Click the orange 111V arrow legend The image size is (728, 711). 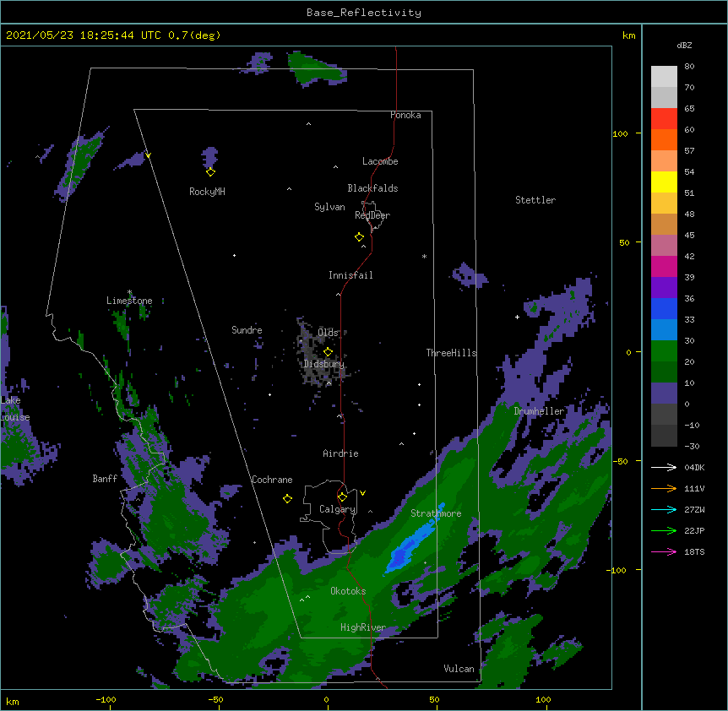pyautogui.click(x=664, y=488)
